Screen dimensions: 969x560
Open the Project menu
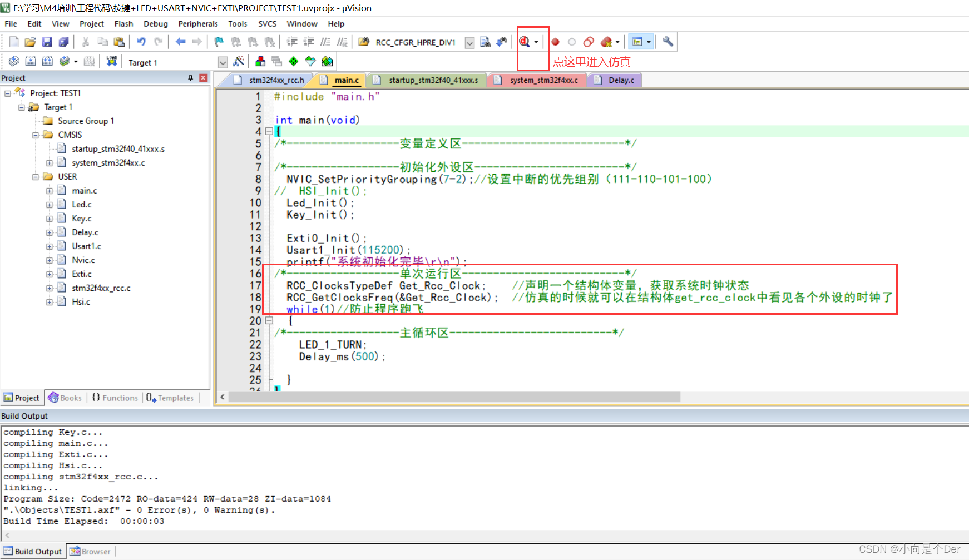[x=92, y=24]
